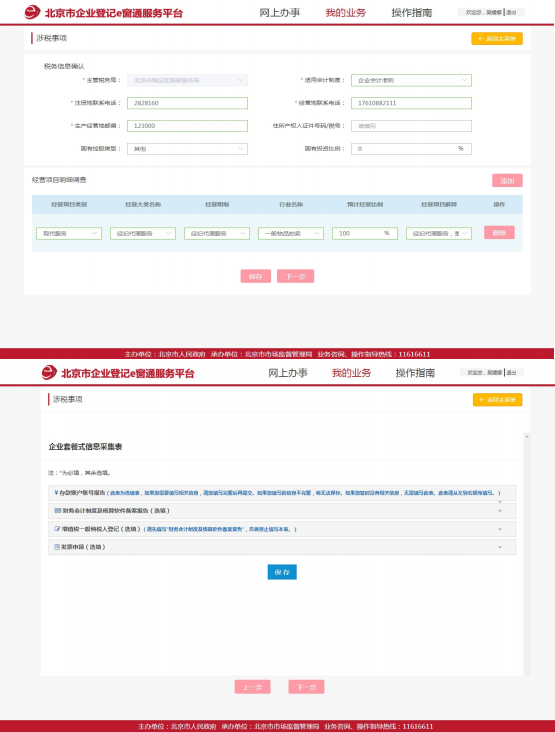555x732 pixels.
Task: Click 退出 on the 税务信息确认 page header
Action: coord(512,13)
